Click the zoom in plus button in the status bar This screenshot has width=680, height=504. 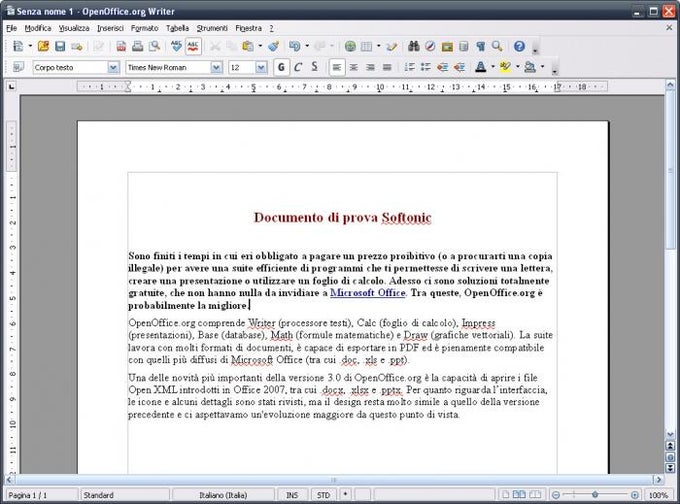point(634,494)
